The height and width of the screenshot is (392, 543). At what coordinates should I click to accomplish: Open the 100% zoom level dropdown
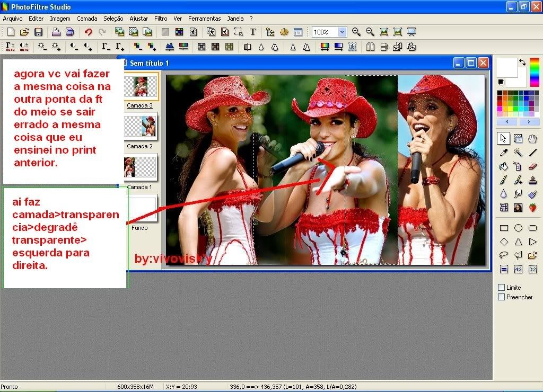tap(342, 32)
